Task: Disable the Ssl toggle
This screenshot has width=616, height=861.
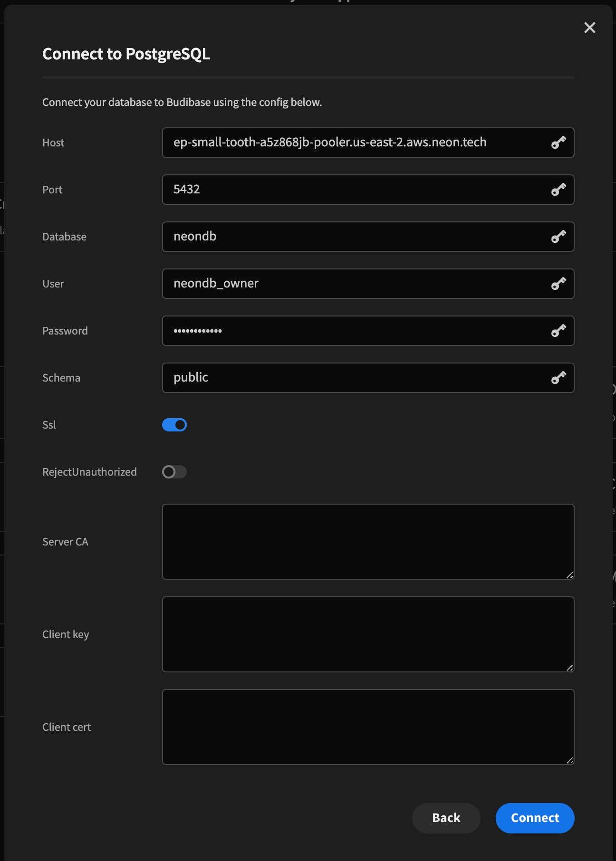Action: (174, 425)
